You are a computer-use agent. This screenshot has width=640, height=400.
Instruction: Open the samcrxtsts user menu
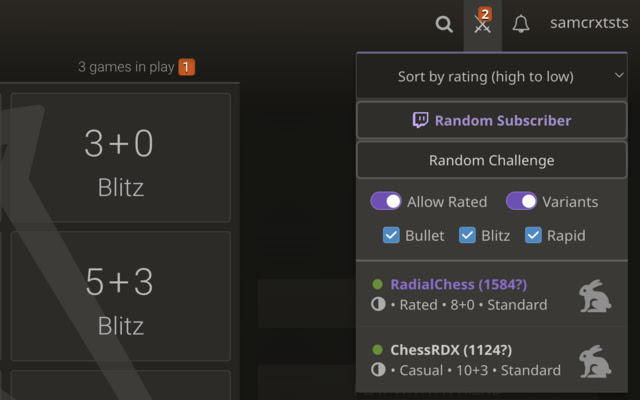tap(589, 23)
